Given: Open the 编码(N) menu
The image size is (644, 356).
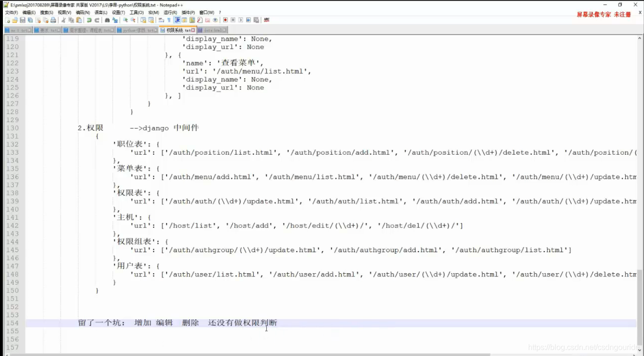Looking at the screenshot, I should [x=82, y=12].
